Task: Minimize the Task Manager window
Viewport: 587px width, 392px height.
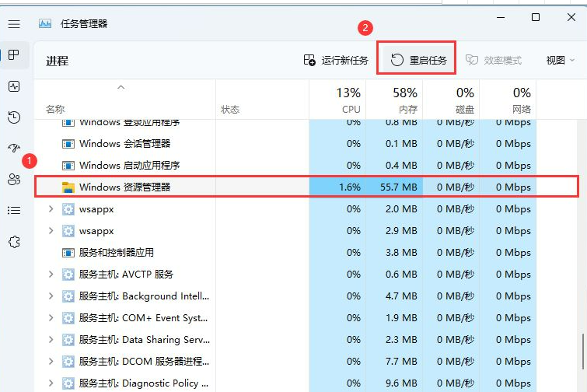Action: coord(501,17)
